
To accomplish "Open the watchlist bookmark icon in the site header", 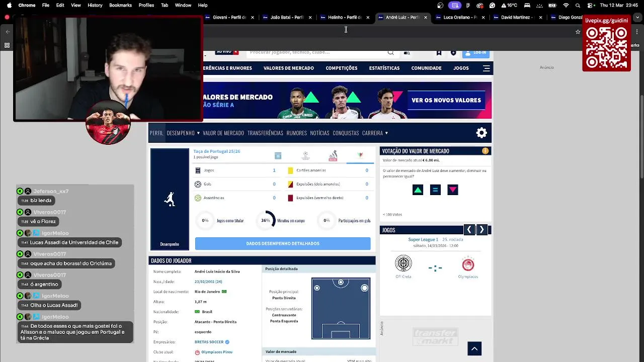I will point(439,52).
